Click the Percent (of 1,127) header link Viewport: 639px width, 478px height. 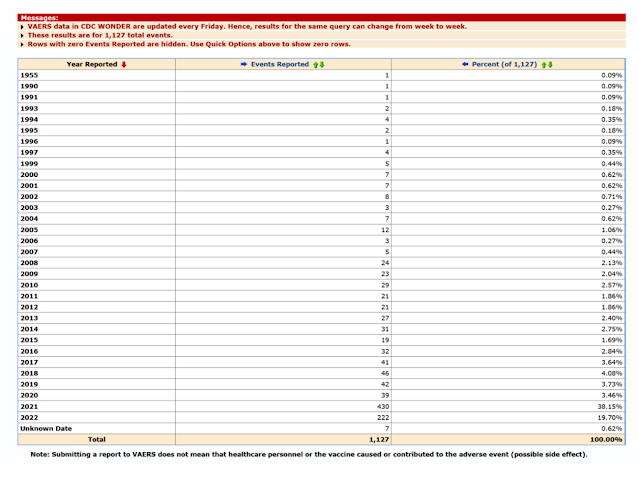tap(505, 64)
